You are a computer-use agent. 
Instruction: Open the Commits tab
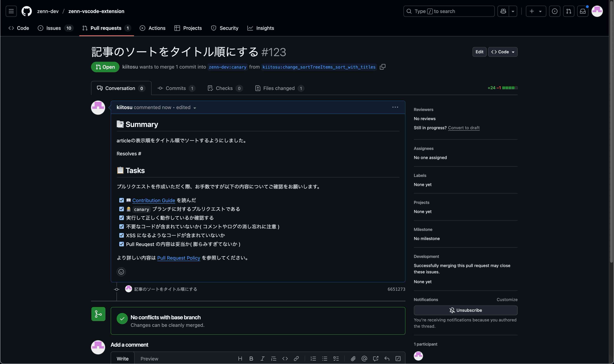pyautogui.click(x=176, y=88)
